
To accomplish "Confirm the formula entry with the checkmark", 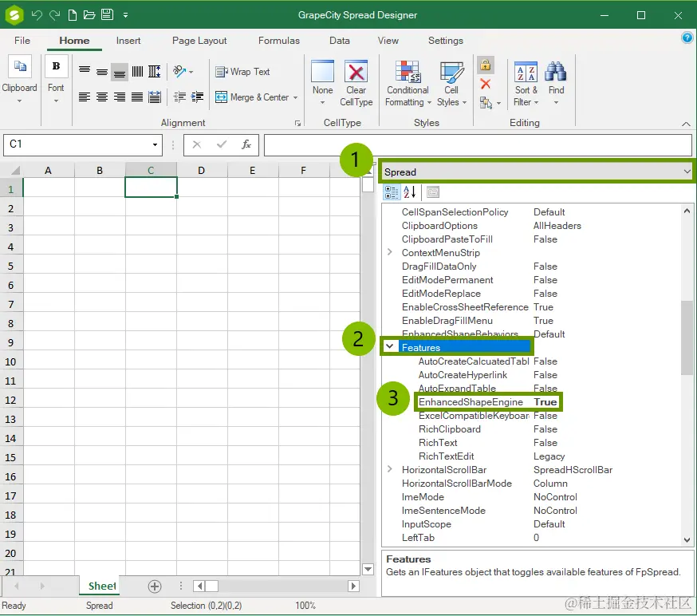I will [222, 144].
